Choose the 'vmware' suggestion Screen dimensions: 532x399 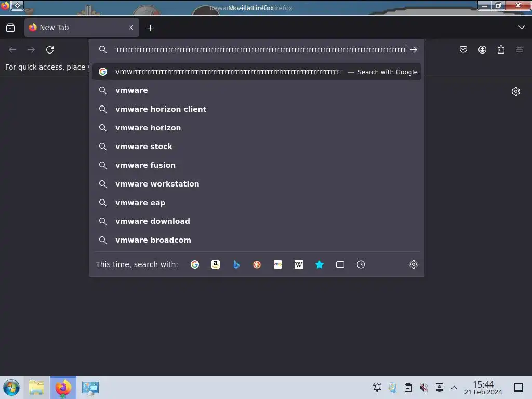point(257,90)
